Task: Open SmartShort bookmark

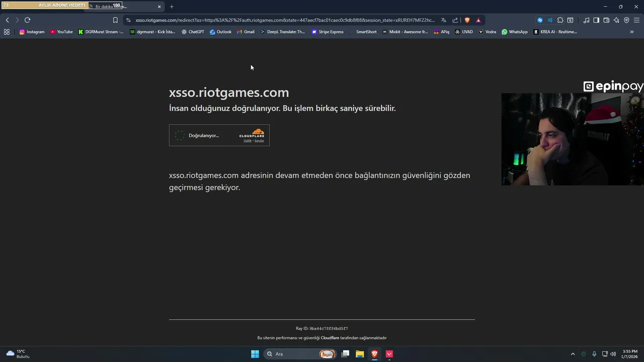Action: pyautogui.click(x=363, y=32)
